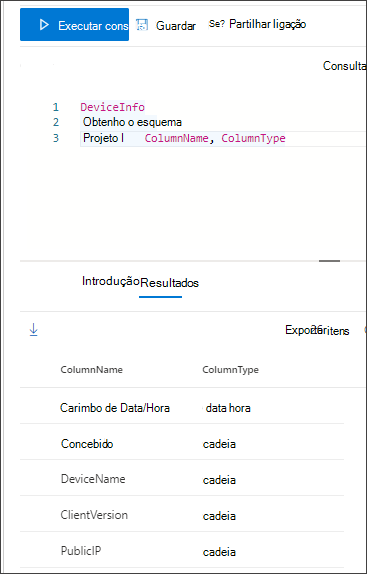Switch to the Introdução tab
The image size is (367, 574).
point(111,281)
